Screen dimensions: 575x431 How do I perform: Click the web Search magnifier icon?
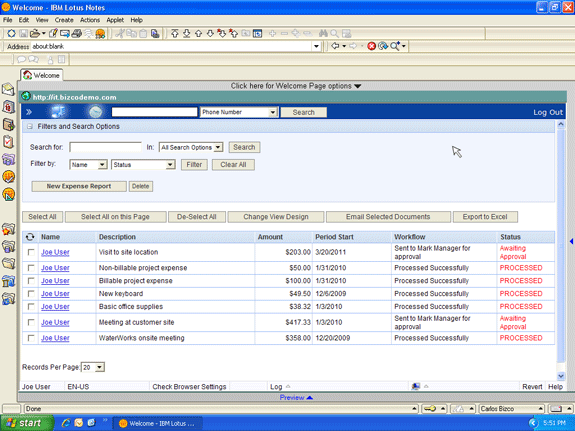click(x=395, y=46)
